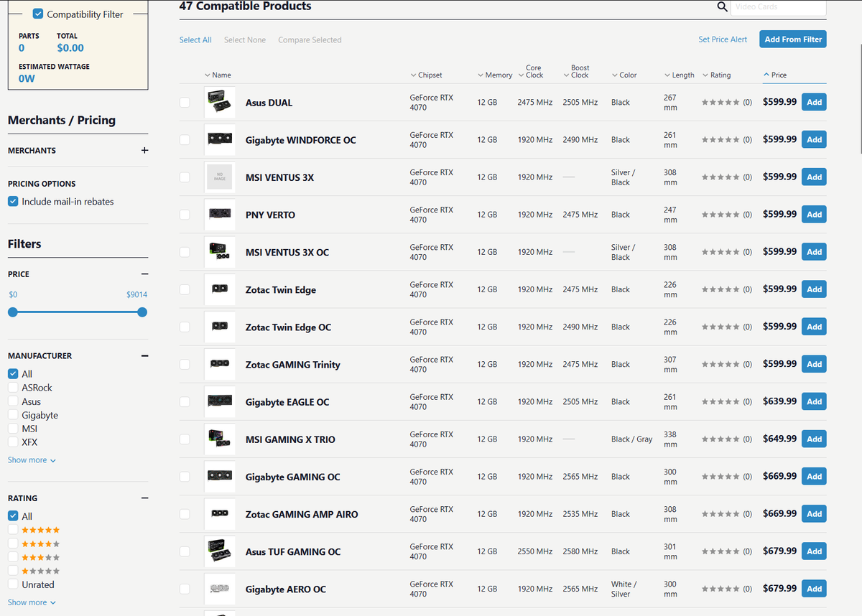This screenshot has width=862, height=616.
Task: Sort products by Length column
Action: click(680, 75)
